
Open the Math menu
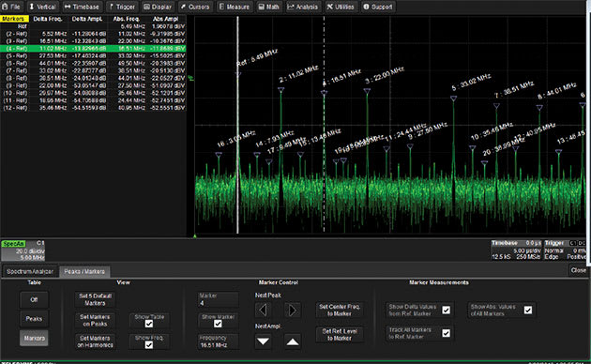[269, 7]
